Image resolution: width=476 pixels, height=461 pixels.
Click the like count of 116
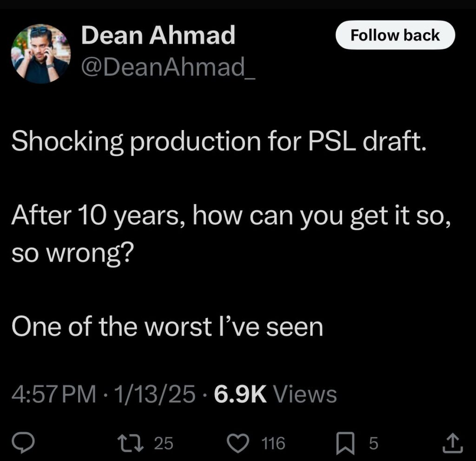[x=273, y=443]
